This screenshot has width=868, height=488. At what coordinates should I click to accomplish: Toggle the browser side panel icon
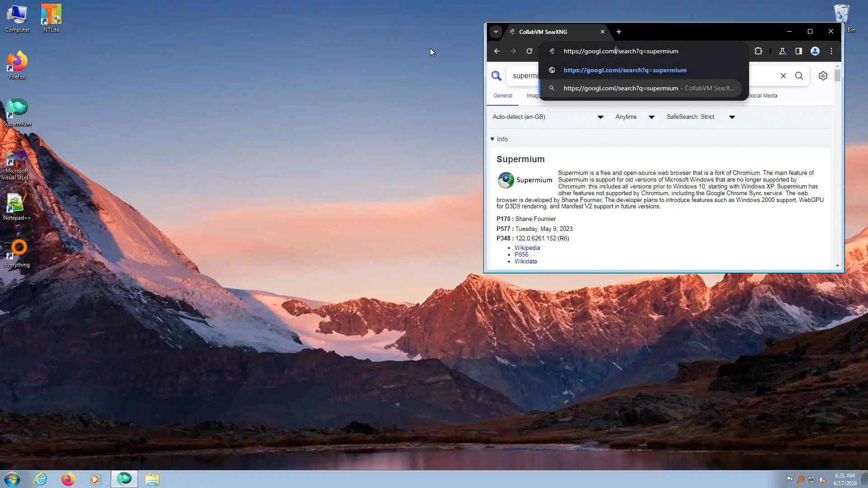[x=799, y=51]
